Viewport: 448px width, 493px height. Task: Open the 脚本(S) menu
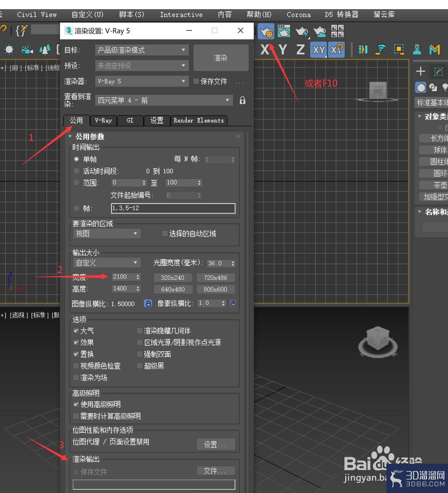[132, 15]
